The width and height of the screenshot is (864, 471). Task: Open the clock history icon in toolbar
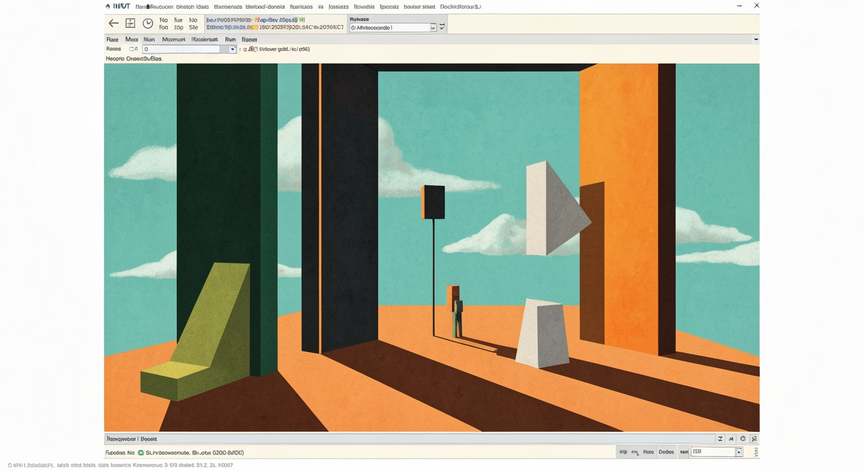[x=148, y=23]
